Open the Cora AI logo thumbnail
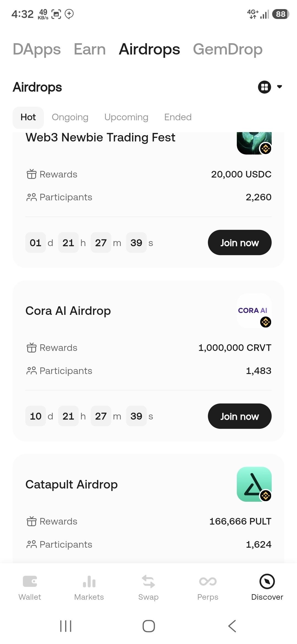Image resolution: width=297 pixels, height=644 pixels. point(254,310)
